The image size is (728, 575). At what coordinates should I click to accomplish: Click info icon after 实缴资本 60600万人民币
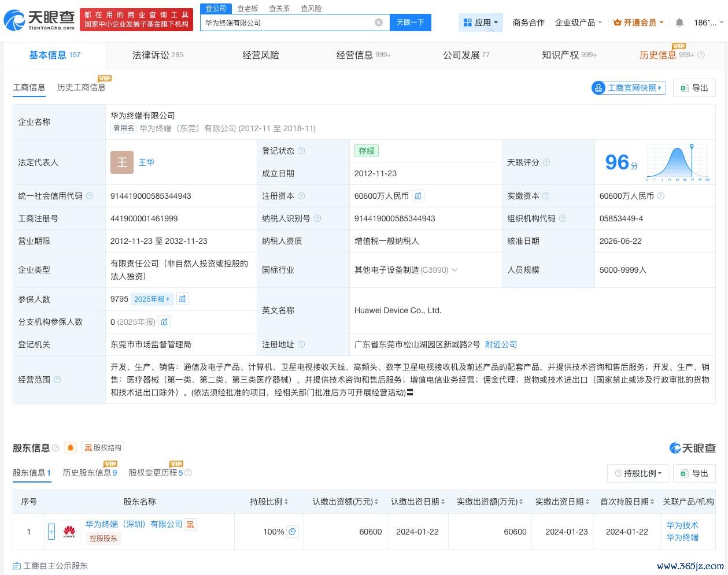661,196
